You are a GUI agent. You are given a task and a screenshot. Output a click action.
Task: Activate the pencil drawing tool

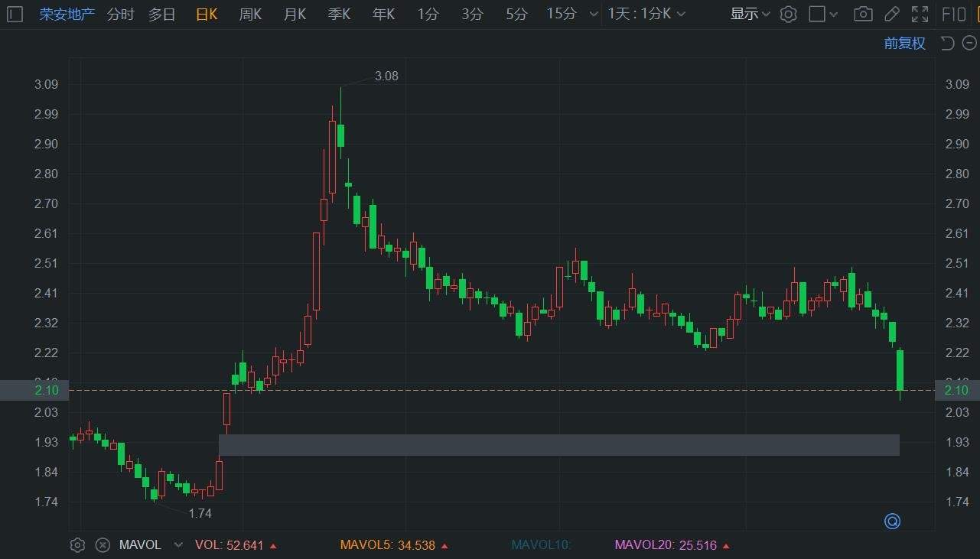pyautogui.click(x=891, y=14)
